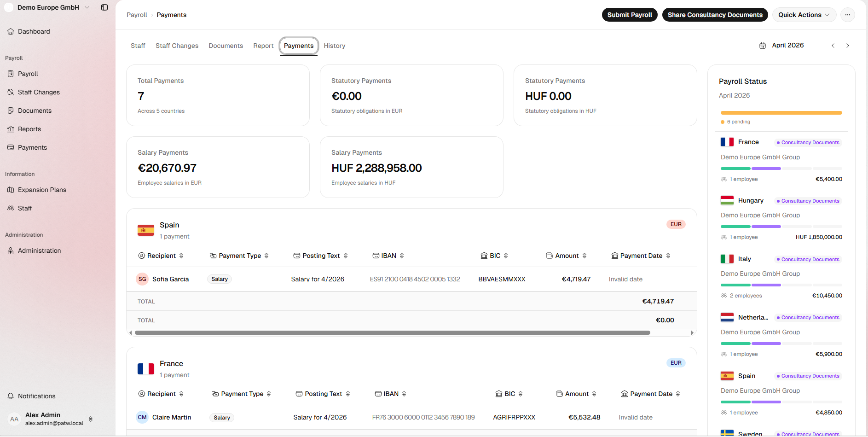Viewport: 868px width, 437px height.
Task: Click the Reports sidebar icon
Action: pos(11,129)
